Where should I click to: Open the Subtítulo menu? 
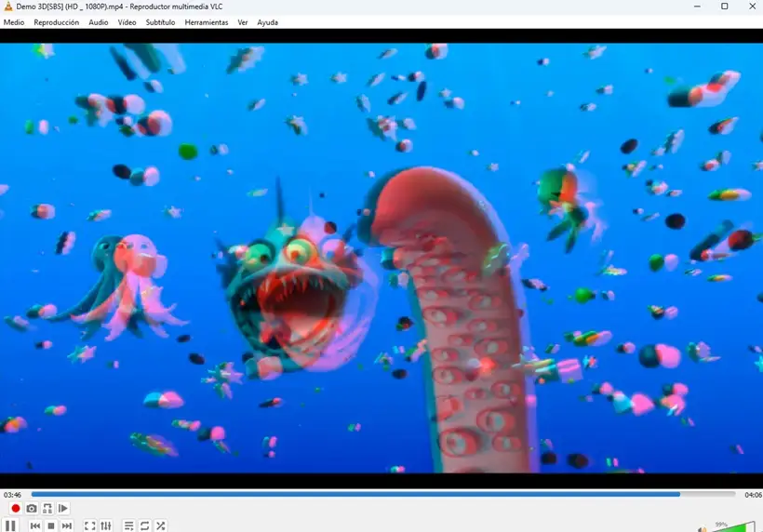coord(161,22)
